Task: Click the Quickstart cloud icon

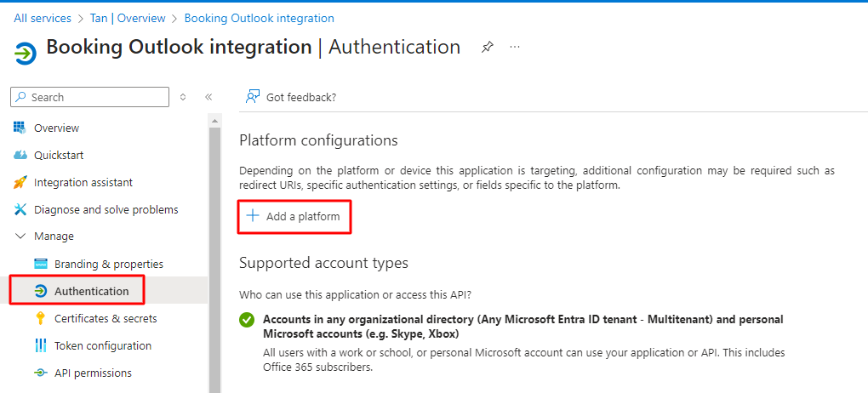Action: (20, 155)
